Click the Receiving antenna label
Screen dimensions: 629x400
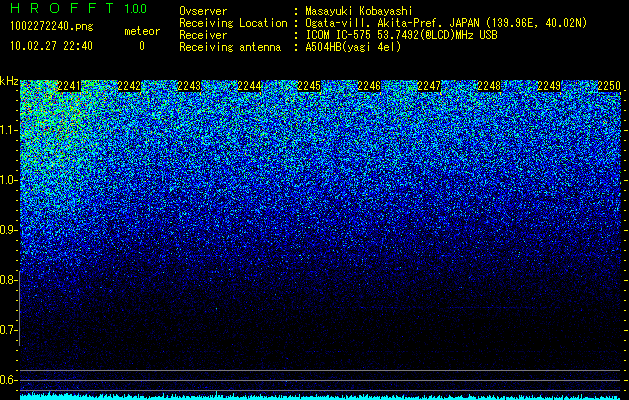[230, 47]
